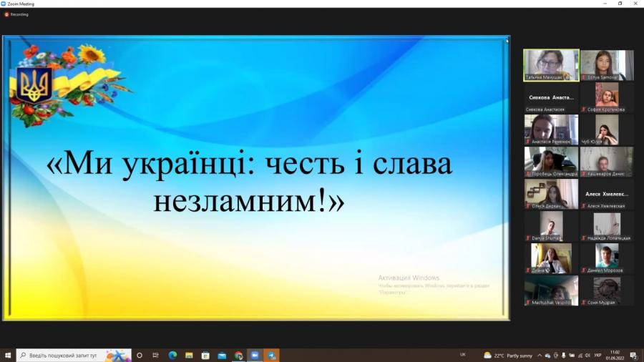Open Telegram from the taskbar
The width and height of the screenshot is (644, 362).
click(272, 356)
